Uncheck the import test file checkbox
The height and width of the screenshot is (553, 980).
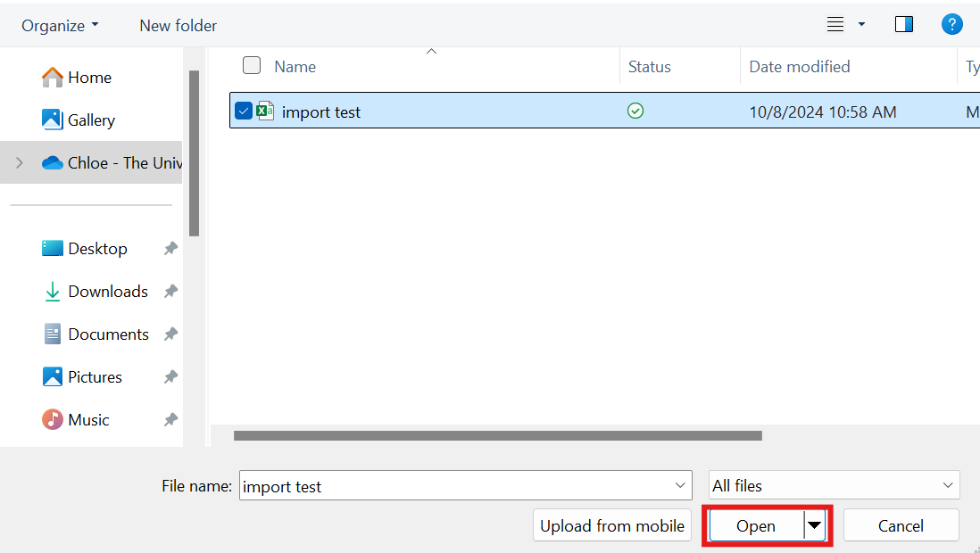click(x=244, y=111)
